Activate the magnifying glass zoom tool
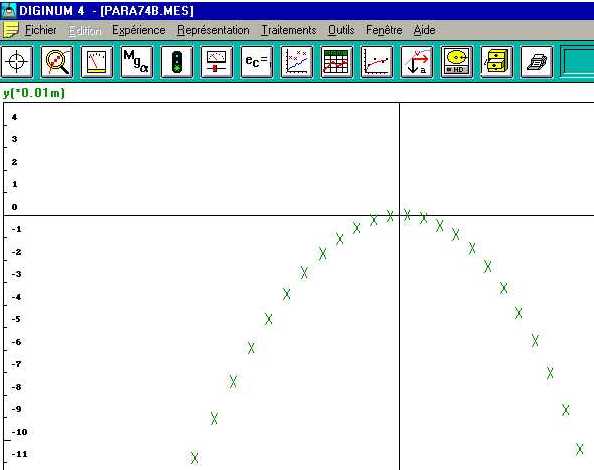594x470 pixels. tap(56, 62)
